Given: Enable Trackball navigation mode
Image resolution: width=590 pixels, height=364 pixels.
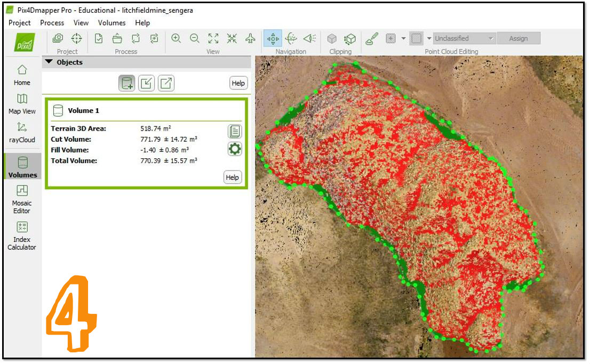Looking at the screenshot, I should [292, 38].
